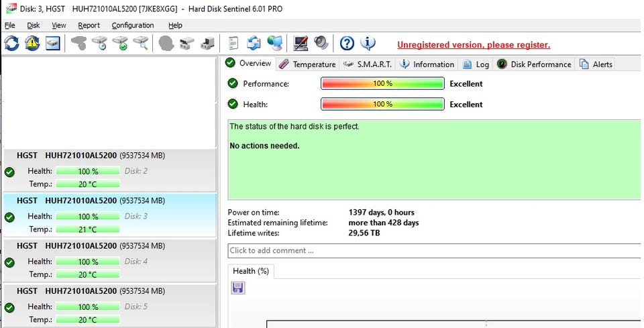Click the green check icon next to Health label
This screenshot has height=328, width=644.
pos(233,104)
